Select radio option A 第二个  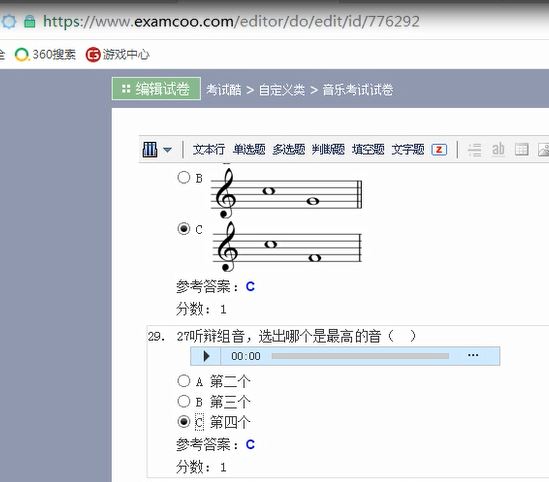(184, 381)
